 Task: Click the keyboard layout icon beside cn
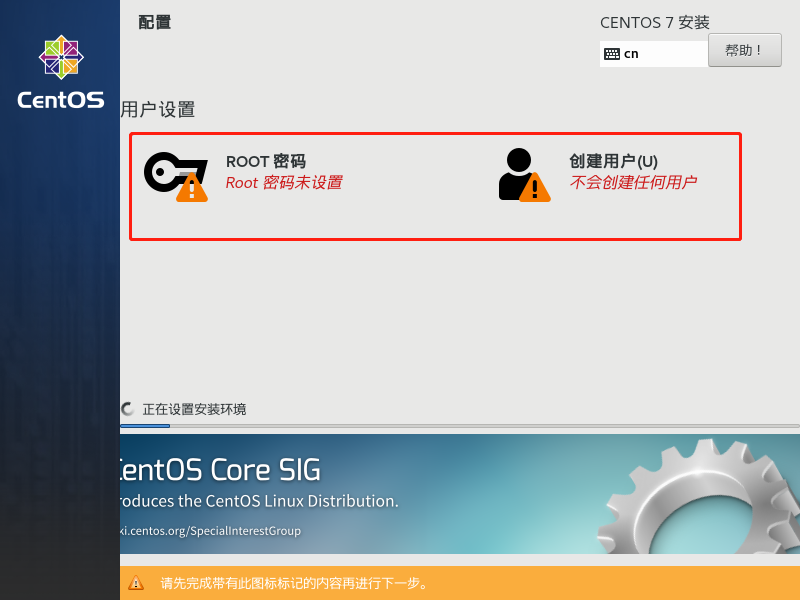612,54
